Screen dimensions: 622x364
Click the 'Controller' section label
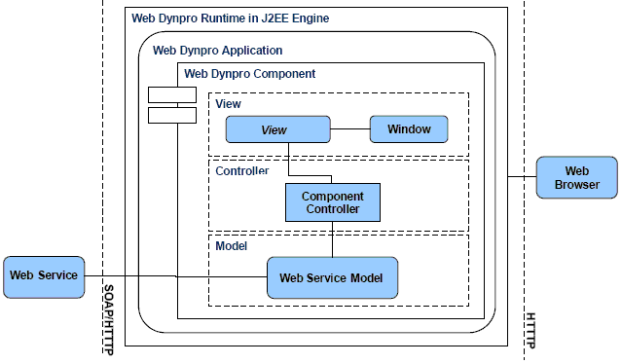click(242, 171)
